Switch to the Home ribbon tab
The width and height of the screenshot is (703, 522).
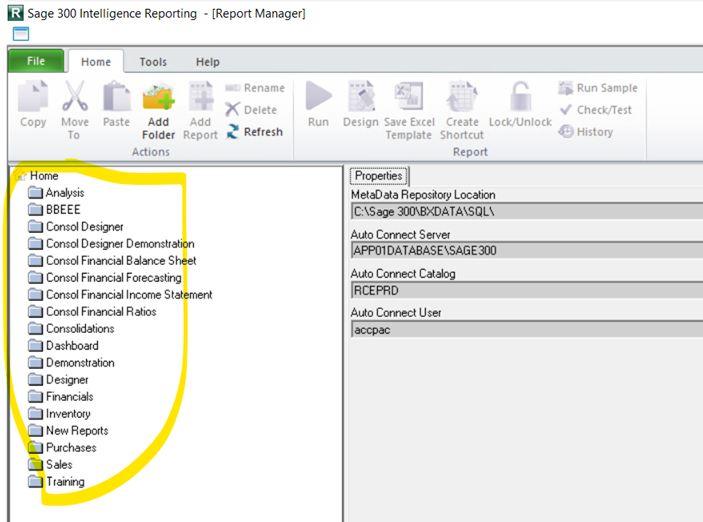[x=96, y=62]
